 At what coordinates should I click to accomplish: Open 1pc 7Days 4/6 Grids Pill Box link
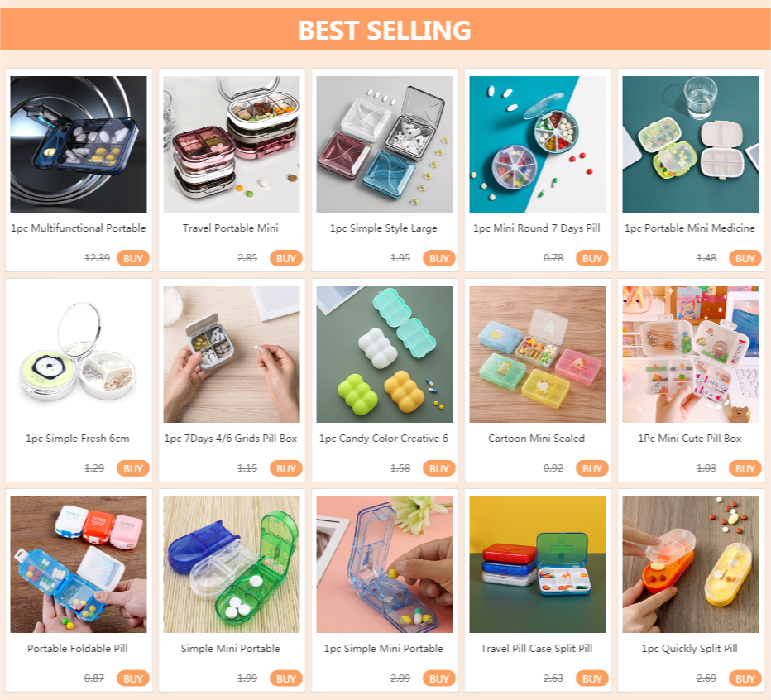pyautogui.click(x=231, y=439)
